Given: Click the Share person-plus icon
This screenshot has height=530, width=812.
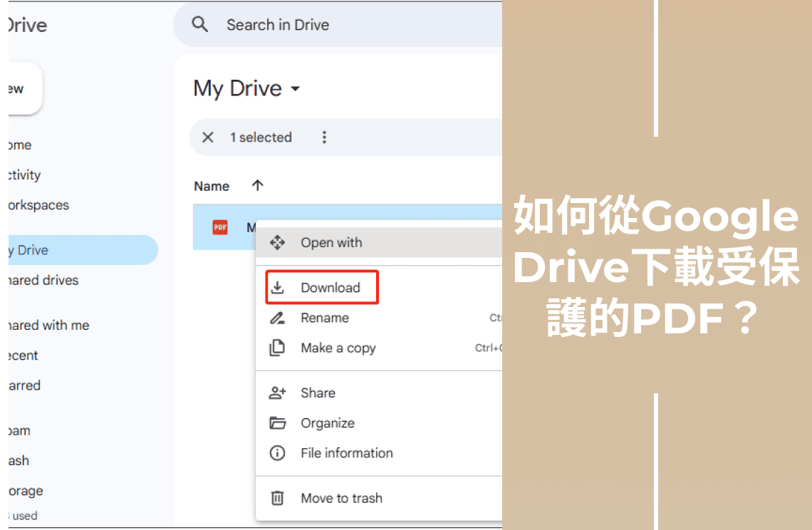Looking at the screenshot, I should 278,393.
